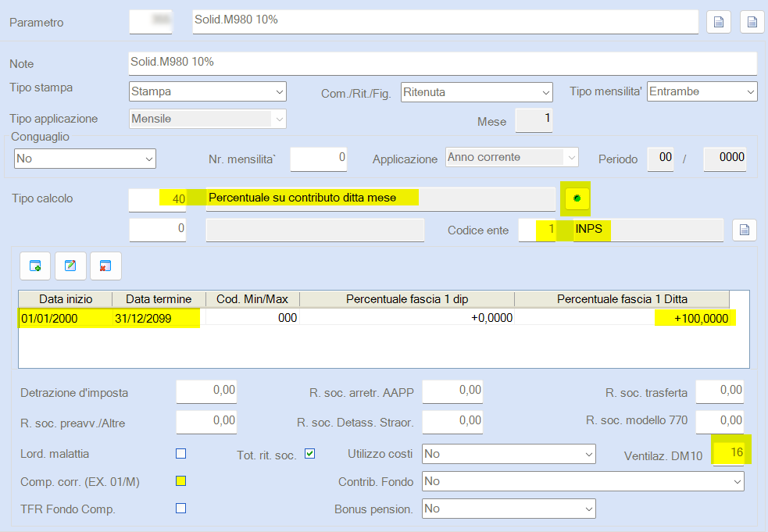Open the Tipo mensilita' dropdown showing Entrambe
This screenshot has width=768, height=532.
coord(702,91)
